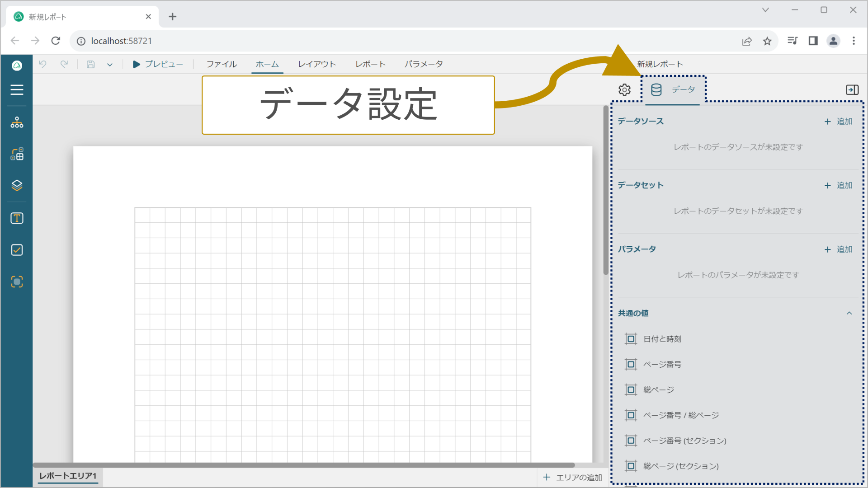Viewport: 868px width, 488px height.
Task: Click the horizontal scrollbar under design area
Action: click(x=304, y=465)
